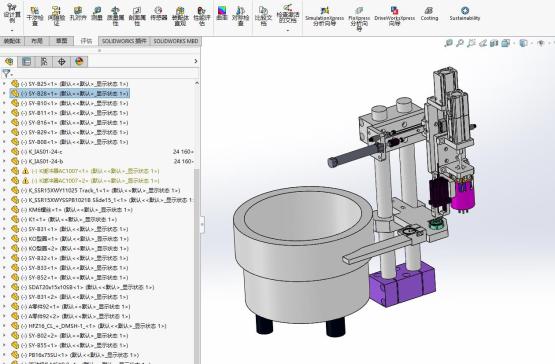
Task: Select the 评估 evaluate ribbon tab
Action: tap(86, 41)
